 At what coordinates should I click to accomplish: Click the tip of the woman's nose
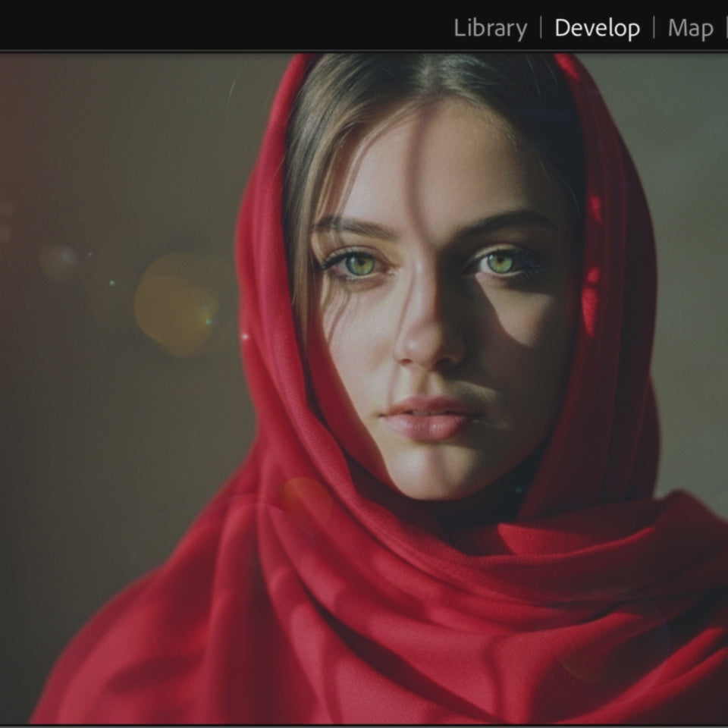[x=428, y=350]
